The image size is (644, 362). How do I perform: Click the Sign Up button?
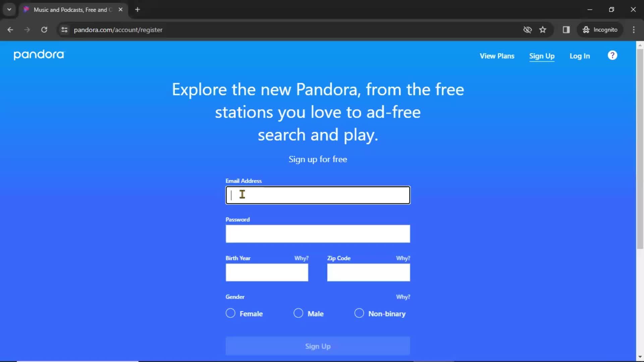(318, 346)
